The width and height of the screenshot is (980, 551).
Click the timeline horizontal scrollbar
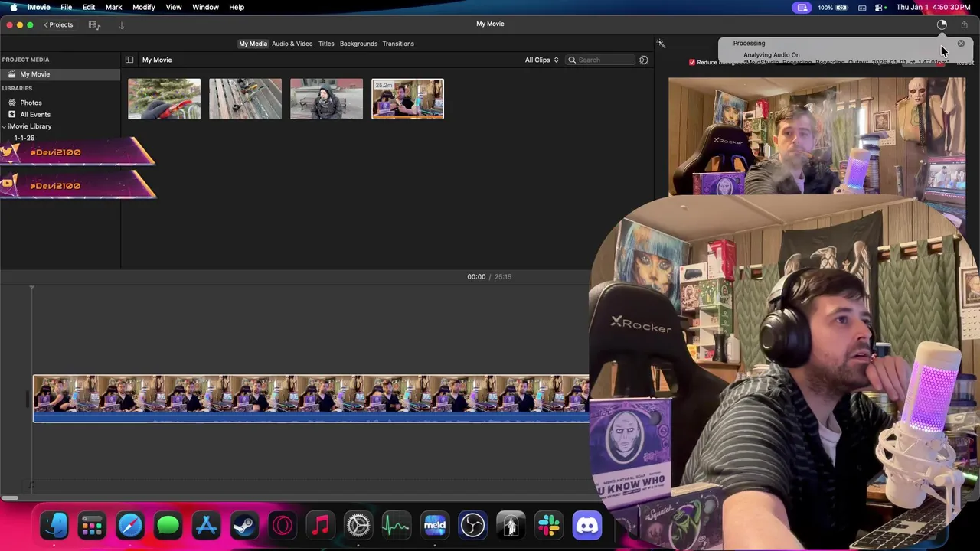click(9, 498)
